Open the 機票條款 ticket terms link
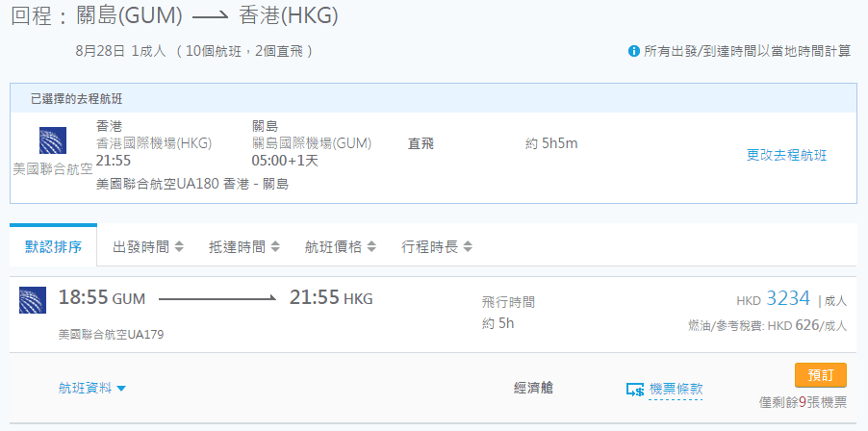868x431 pixels. (676, 390)
